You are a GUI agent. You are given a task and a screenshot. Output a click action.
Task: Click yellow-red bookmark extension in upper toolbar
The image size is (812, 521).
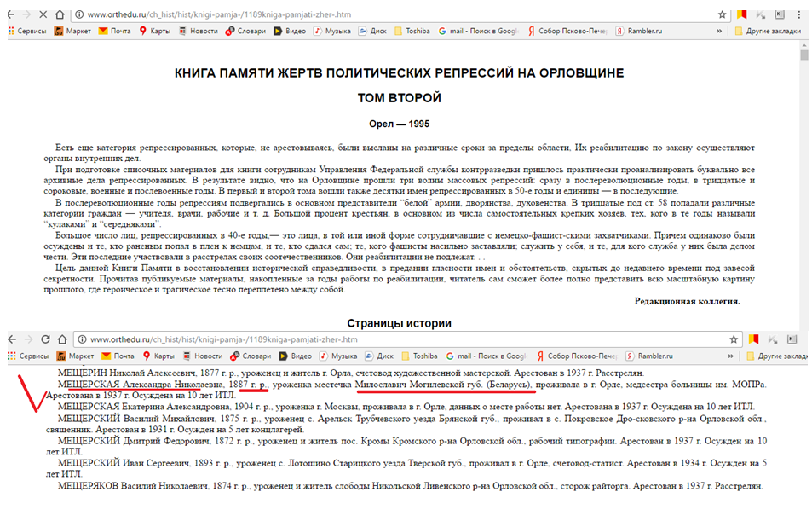741,14
